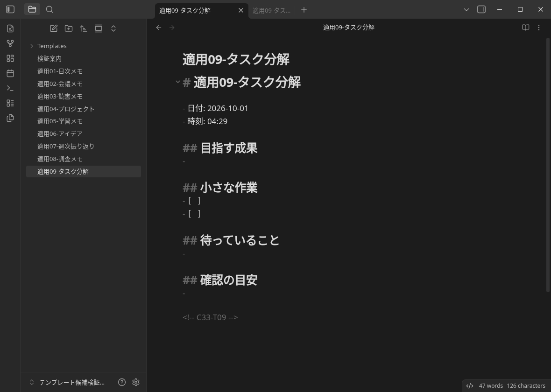Click the 47 words status counter
Screen dimensions: 551x392
(x=491, y=385)
